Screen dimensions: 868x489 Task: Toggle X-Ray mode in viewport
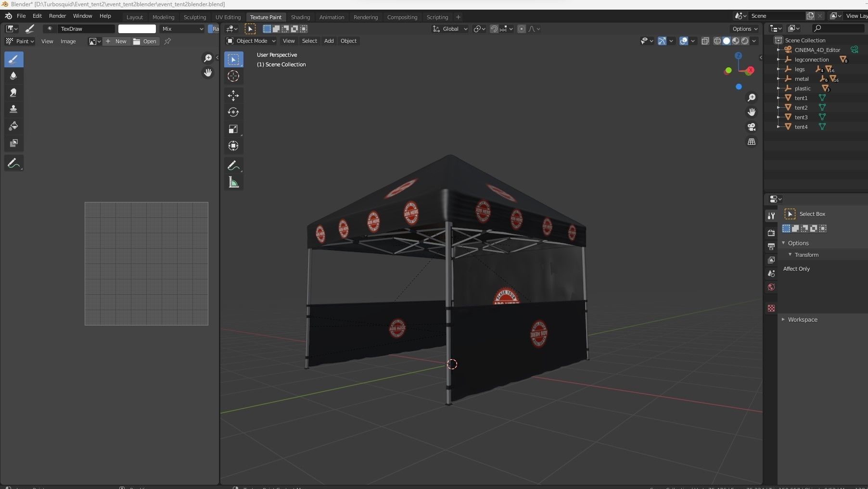point(705,41)
